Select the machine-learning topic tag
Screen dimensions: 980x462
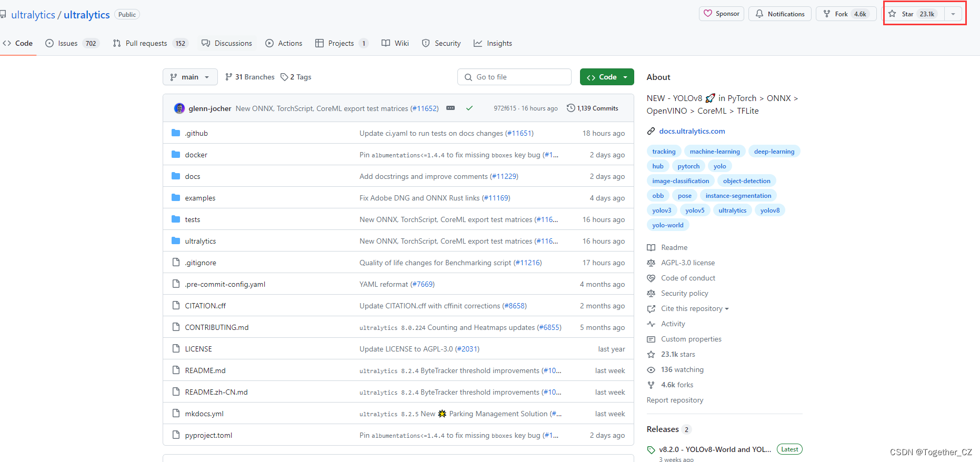tap(715, 152)
